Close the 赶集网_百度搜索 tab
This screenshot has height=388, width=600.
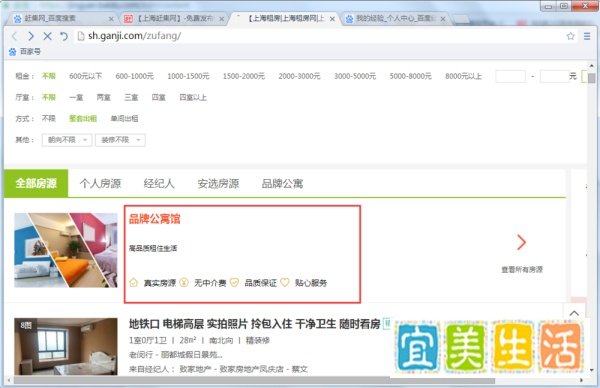pos(111,19)
